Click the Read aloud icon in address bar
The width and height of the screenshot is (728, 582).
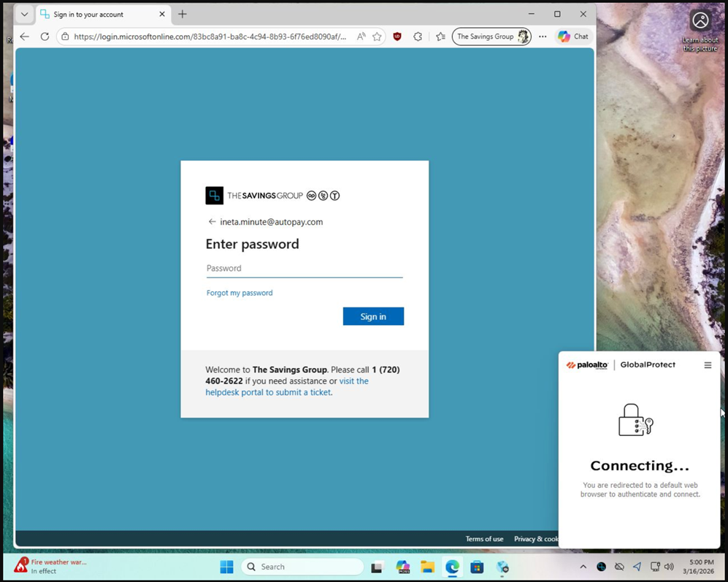(x=361, y=37)
